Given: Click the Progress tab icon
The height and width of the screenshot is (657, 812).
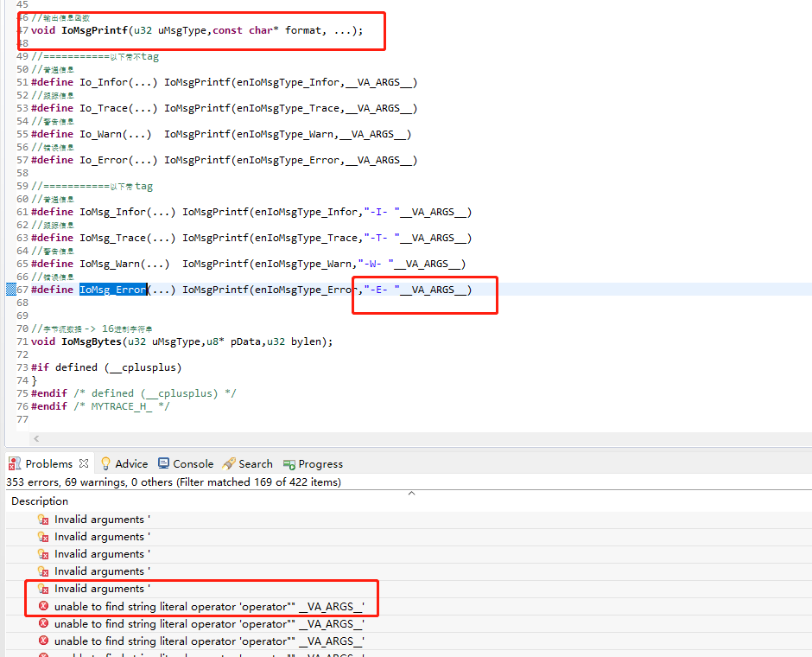Looking at the screenshot, I should pos(289,464).
